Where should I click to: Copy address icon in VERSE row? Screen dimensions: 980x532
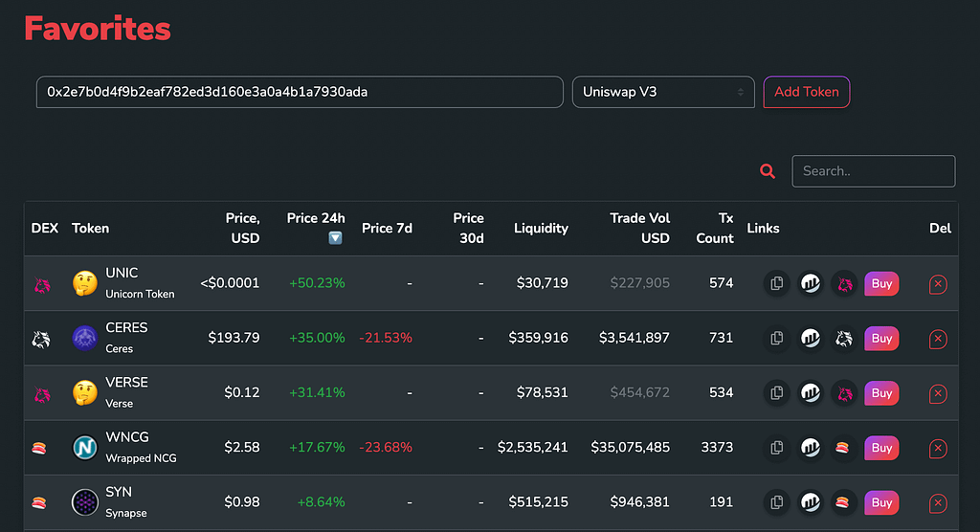coord(777,393)
